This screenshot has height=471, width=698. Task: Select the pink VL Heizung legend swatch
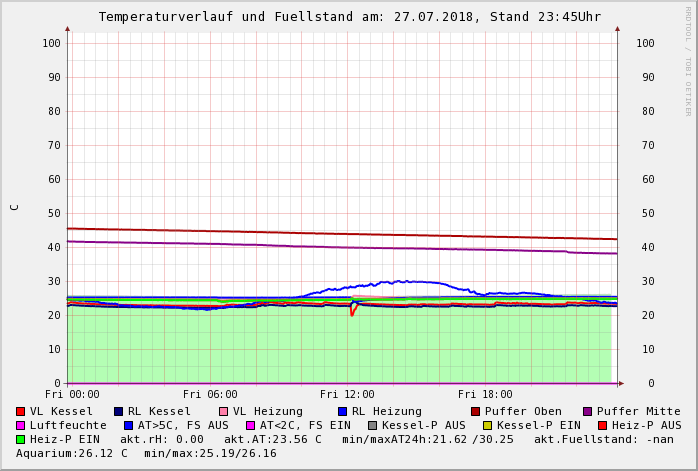tap(224, 411)
